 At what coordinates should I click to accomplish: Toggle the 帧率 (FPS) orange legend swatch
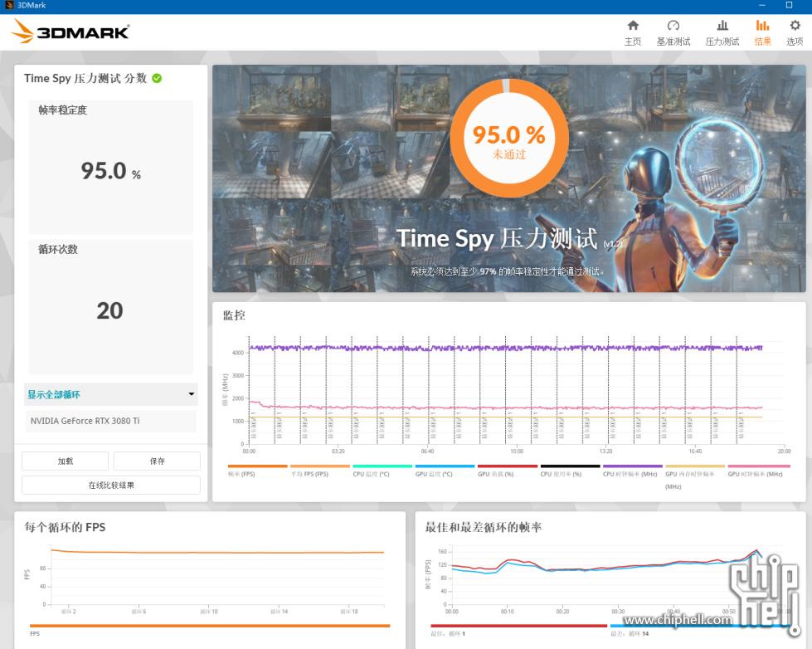257,466
